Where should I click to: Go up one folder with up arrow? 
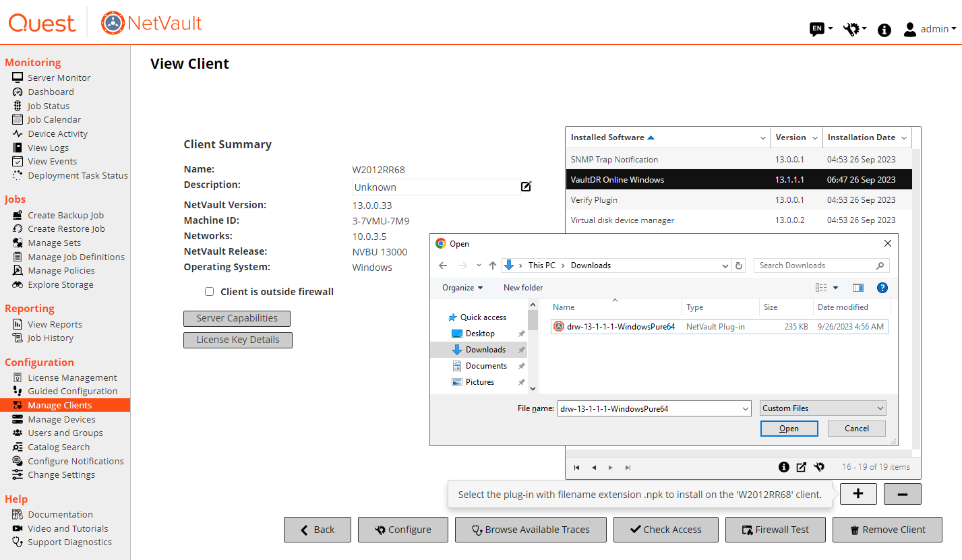pyautogui.click(x=493, y=266)
